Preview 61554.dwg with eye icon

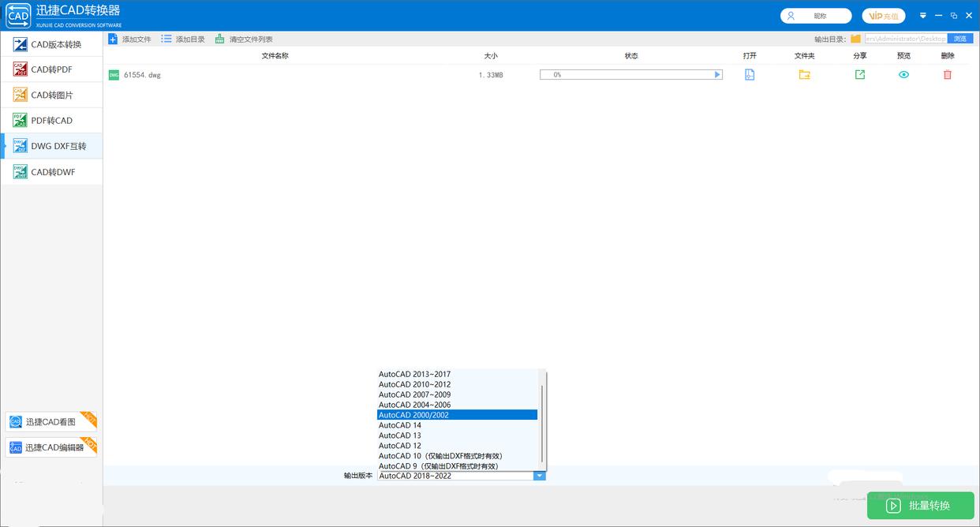tap(903, 75)
